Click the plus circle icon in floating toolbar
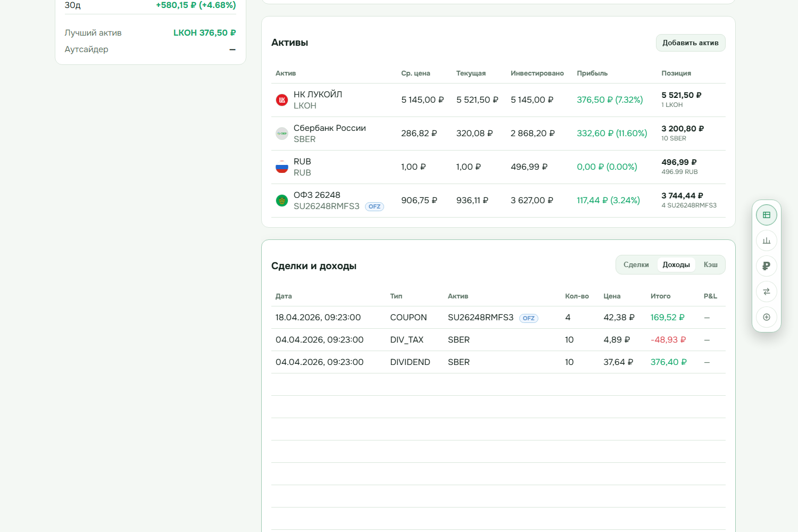This screenshot has width=798, height=532. [x=767, y=317]
